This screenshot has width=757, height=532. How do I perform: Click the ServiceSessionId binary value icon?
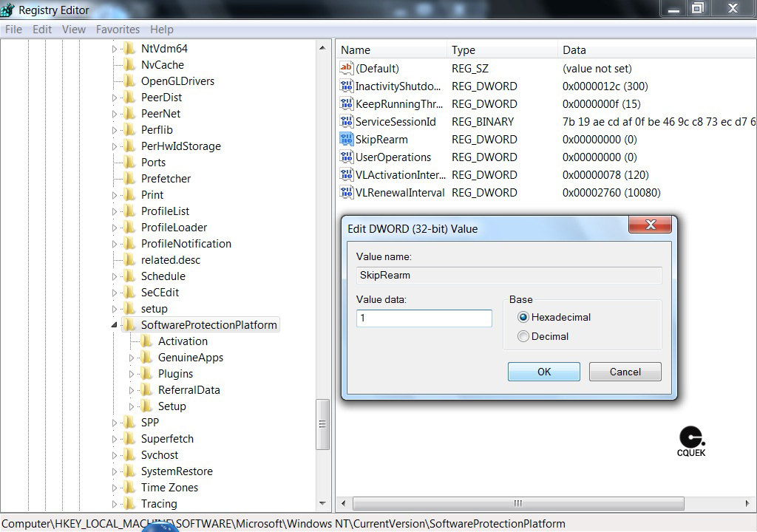(x=346, y=121)
